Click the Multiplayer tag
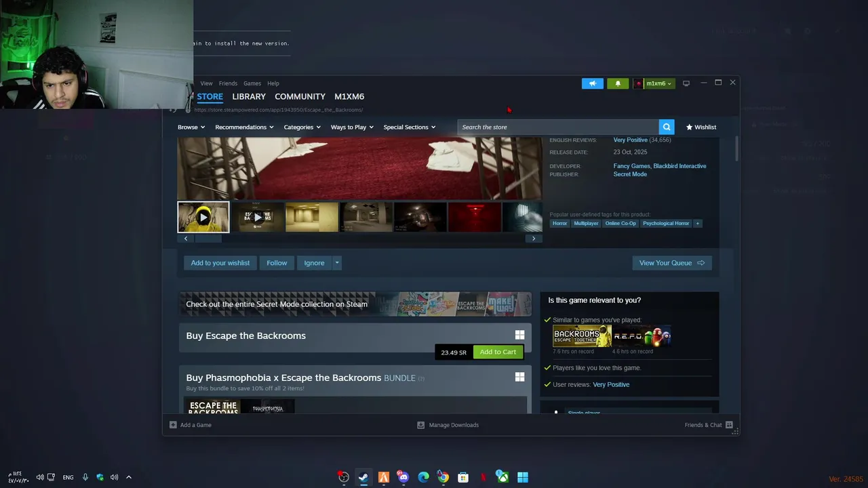 pyautogui.click(x=586, y=223)
